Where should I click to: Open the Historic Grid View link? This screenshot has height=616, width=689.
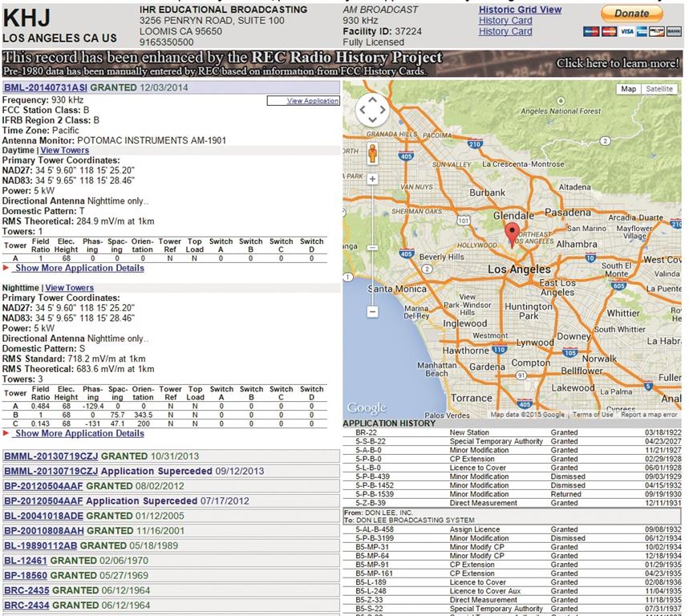[520, 10]
